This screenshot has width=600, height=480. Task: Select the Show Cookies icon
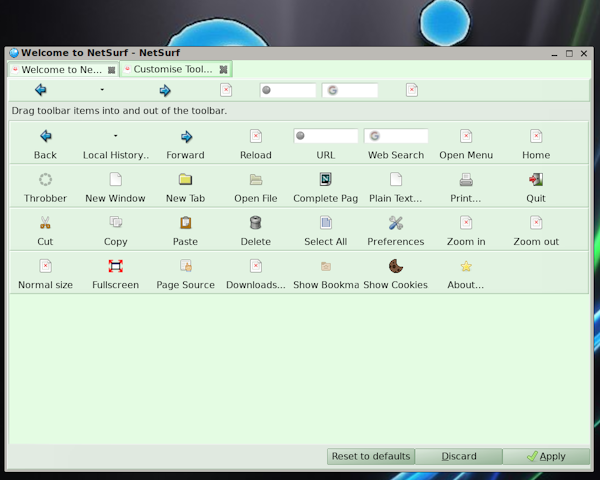coord(396,266)
